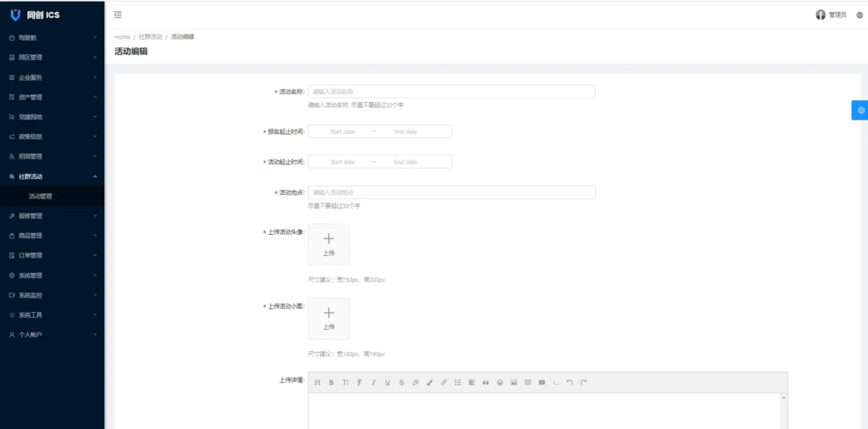
Task: Collapse the sidebar with the fold icon
Action: point(118,14)
